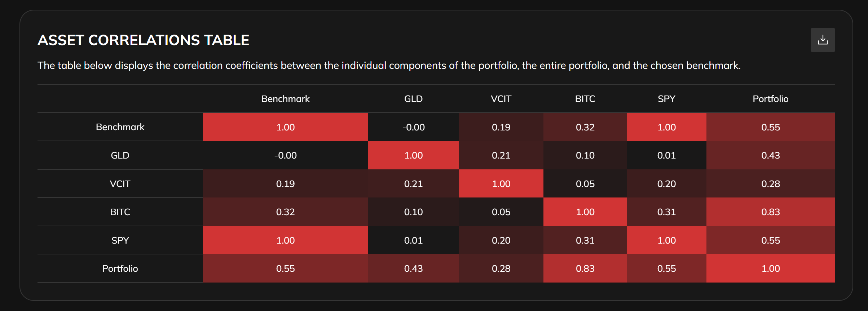Click the Portfolio row label
The image size is (868, 311).
click(120, 268)
